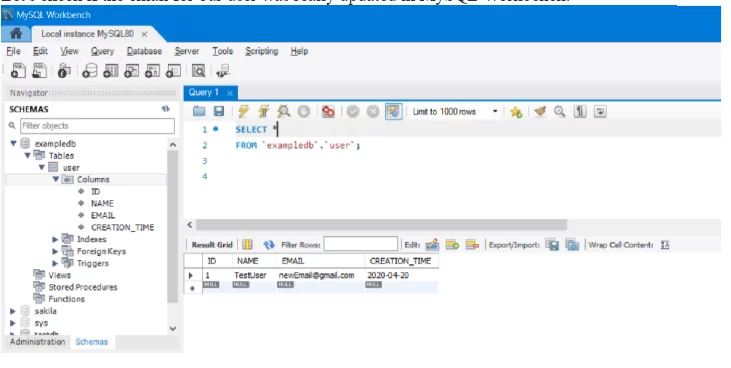The image size is (731, 368).
Task: Expand the Indexes node
Action: coord(55,239)
